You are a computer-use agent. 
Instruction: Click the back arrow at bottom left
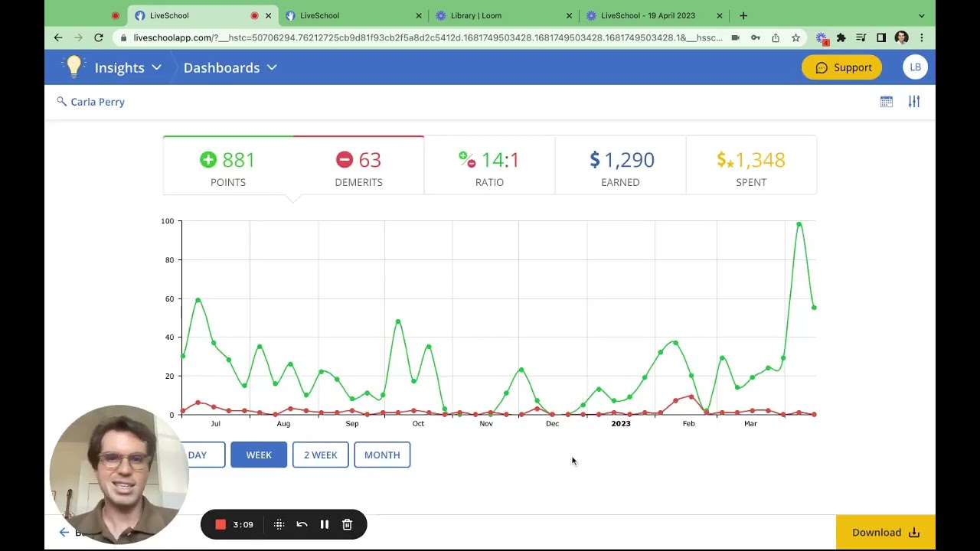point(64,533)
